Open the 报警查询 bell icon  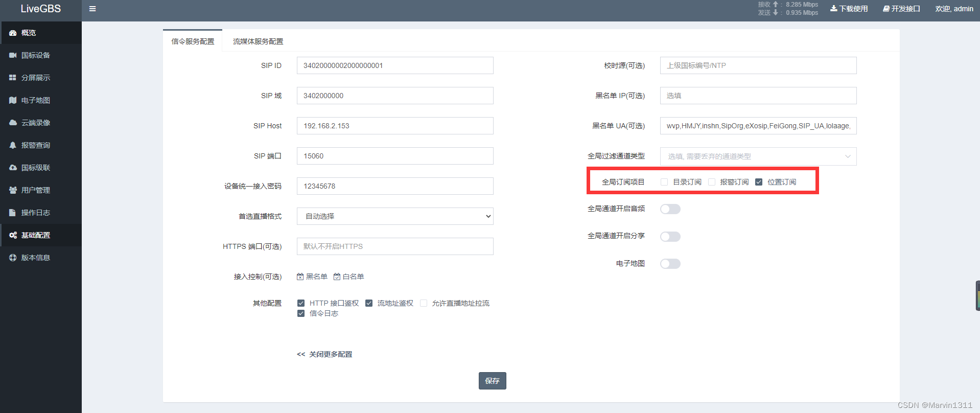[x=13, y=145]
